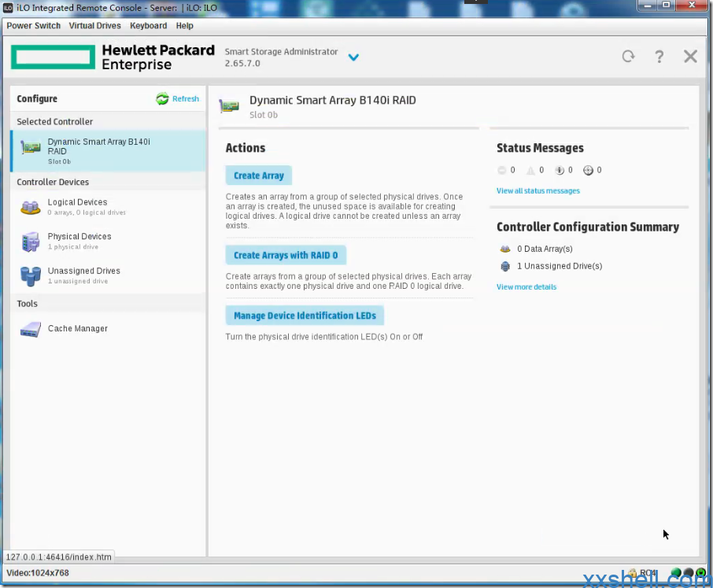
Task: Open the Help menu in iLO console
Action: (184, 26)
